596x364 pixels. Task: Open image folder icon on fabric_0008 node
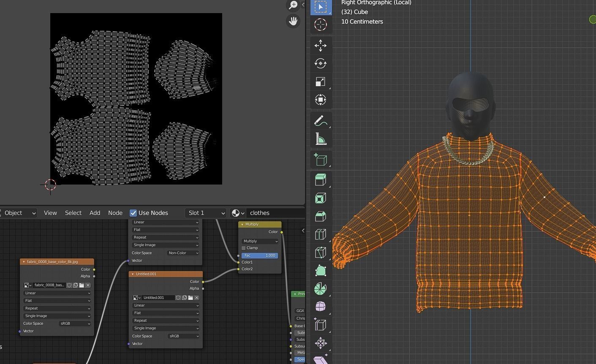coord(82,285)
